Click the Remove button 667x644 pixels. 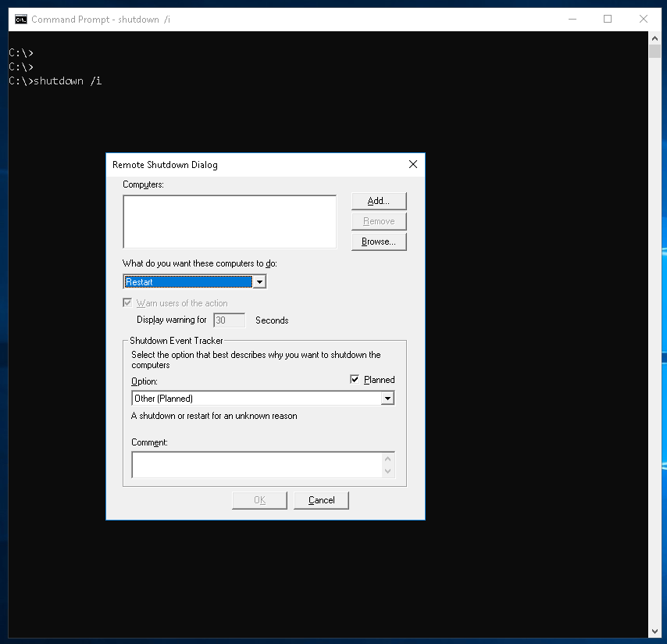[x=379, y=221]
